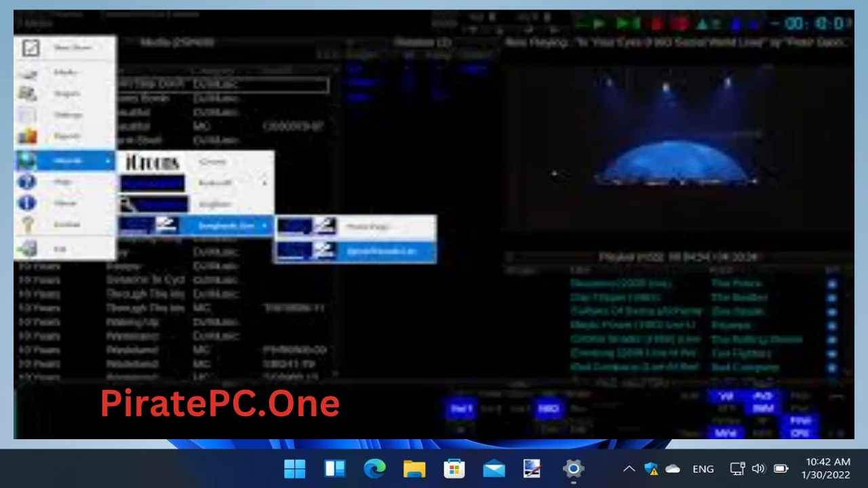Select the Singers entry in the main menu
This screenshot has height=488, width=868.
click(65, 94)
